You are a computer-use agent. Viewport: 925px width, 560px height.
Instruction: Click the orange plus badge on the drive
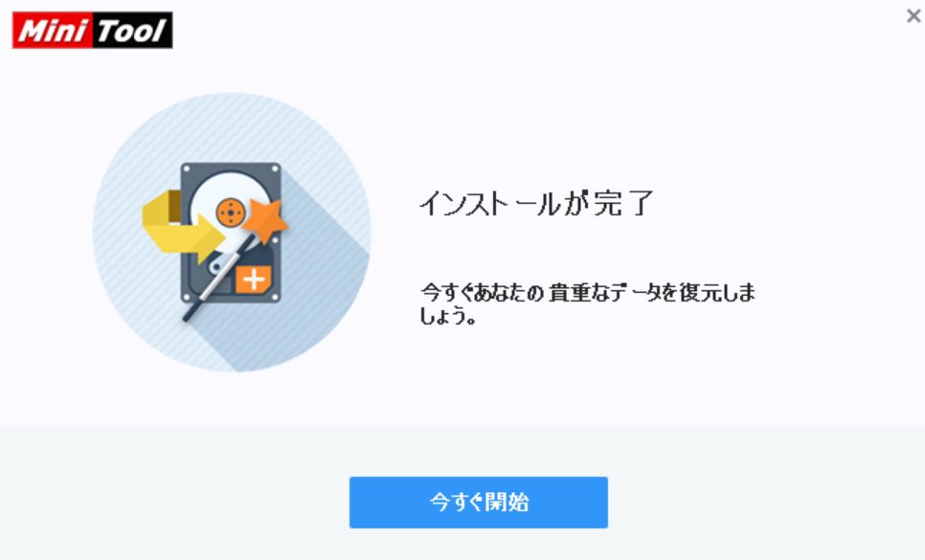pyautogui.click(x=254, y=280)
